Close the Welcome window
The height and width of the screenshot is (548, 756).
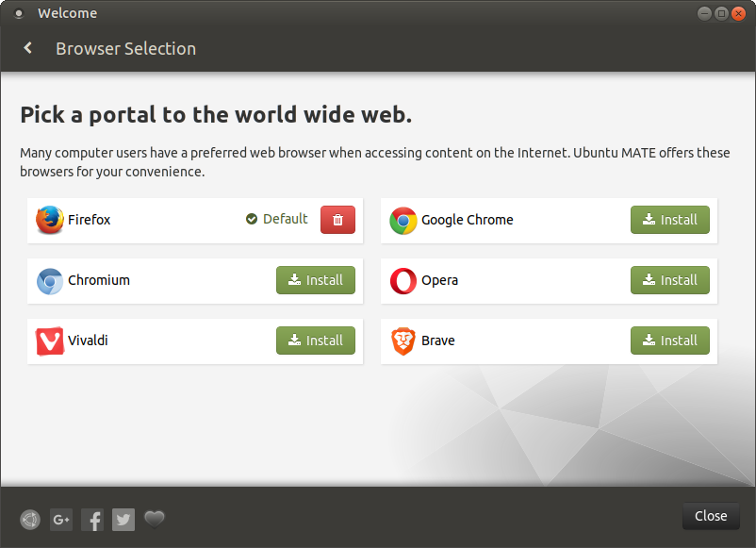coord(710,516)
